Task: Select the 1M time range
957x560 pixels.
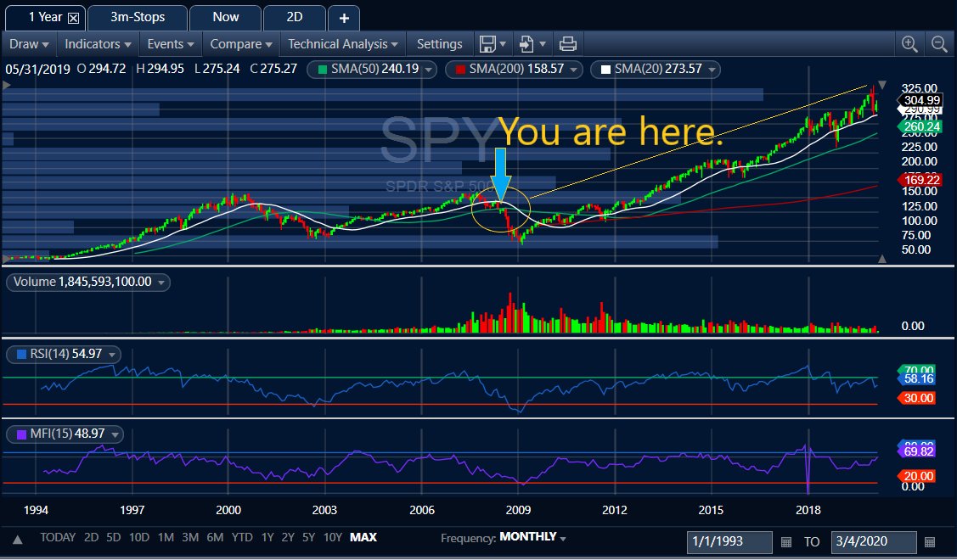Action: [166, 537]
